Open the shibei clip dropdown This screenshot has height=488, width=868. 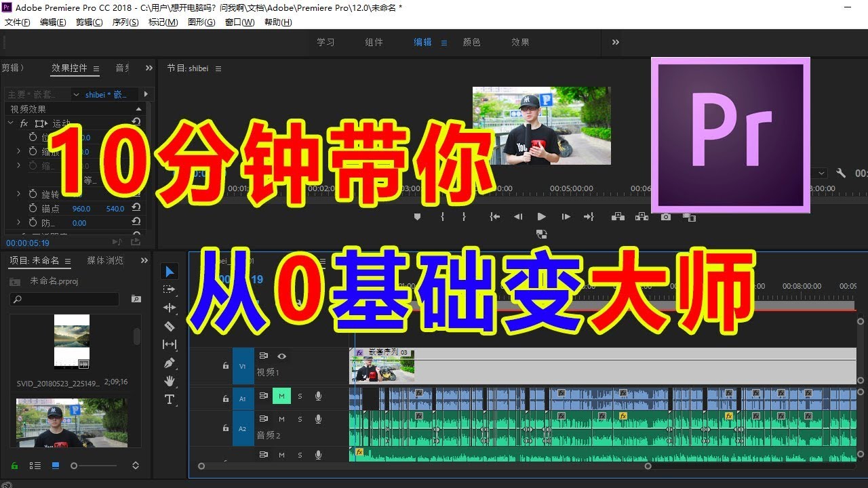[x=77, y=95]
